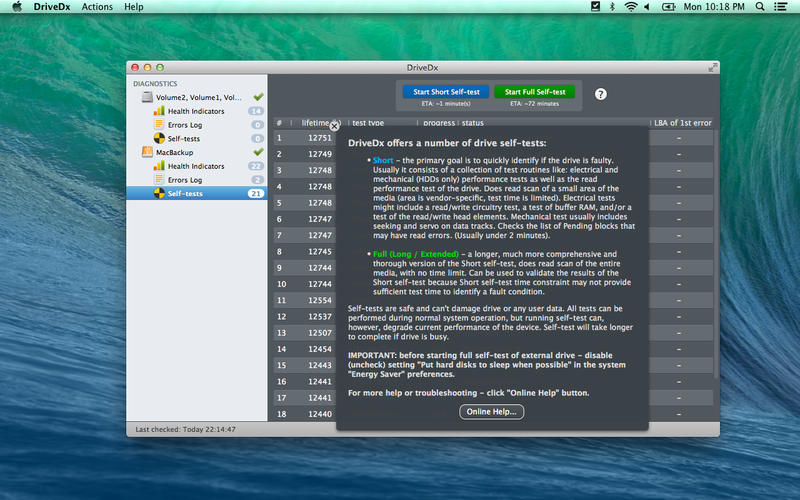Open the Wi-Fi status menu

point(631,7)
